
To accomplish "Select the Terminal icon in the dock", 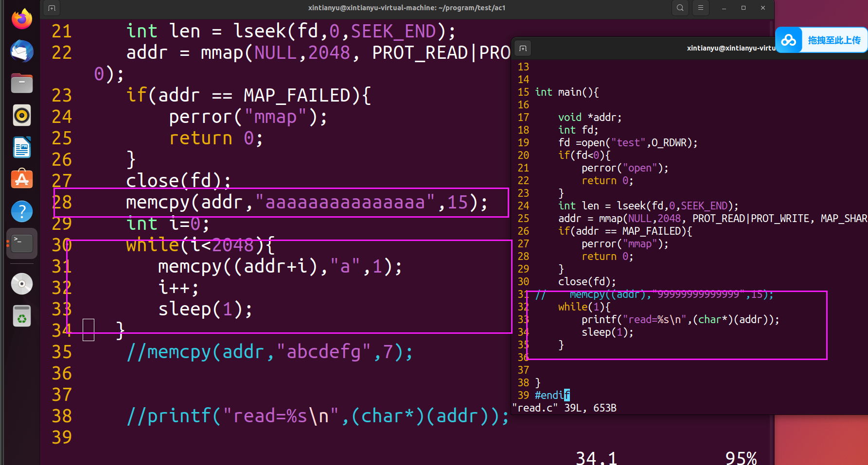I will pos(21,243).
